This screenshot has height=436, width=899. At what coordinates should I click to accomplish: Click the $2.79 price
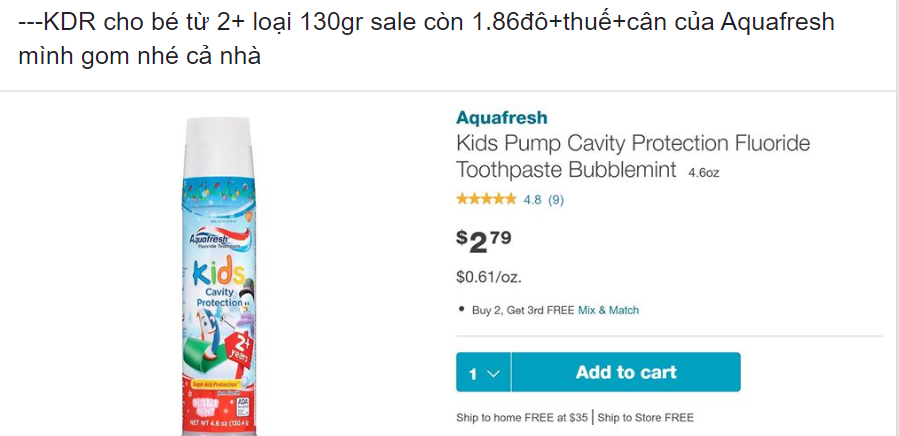click(x=484, y=240)
